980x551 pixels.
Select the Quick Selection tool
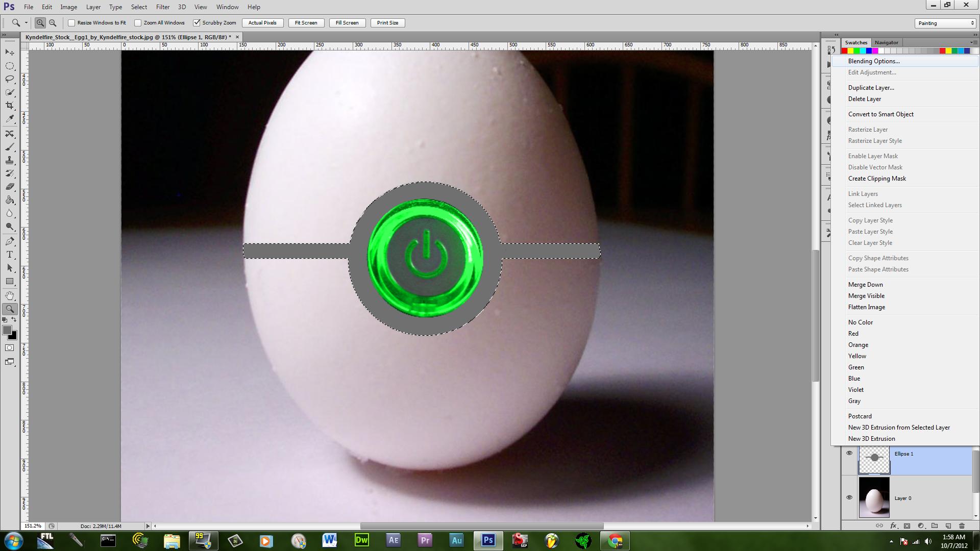10,92
